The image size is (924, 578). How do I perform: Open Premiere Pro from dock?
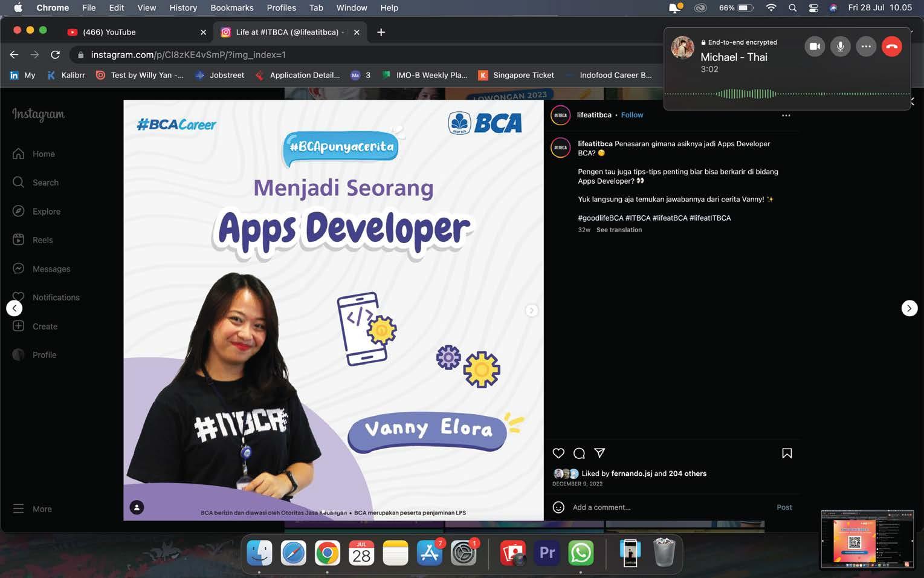(547, 553)
